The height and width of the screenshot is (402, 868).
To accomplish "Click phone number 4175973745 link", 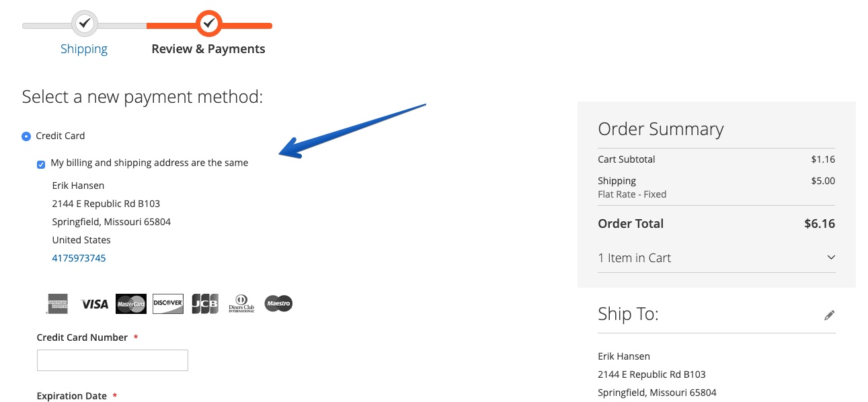I will [x=79, y=258].
